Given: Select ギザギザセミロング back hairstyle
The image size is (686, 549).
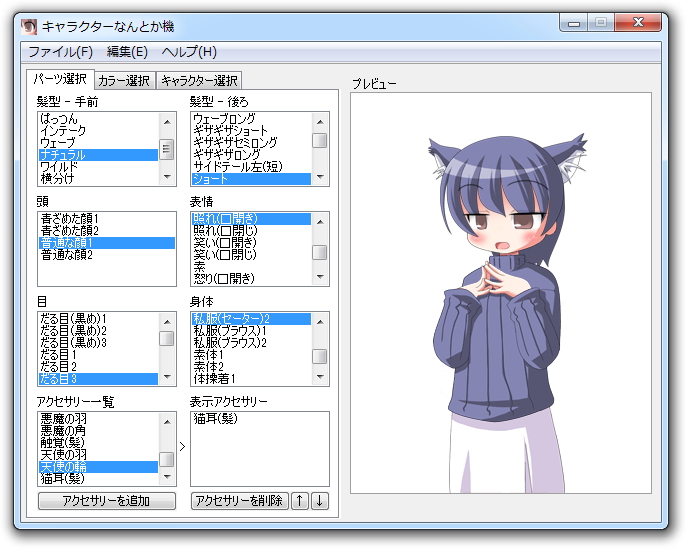Looking at the screenshot, I should tap(252, 143).
